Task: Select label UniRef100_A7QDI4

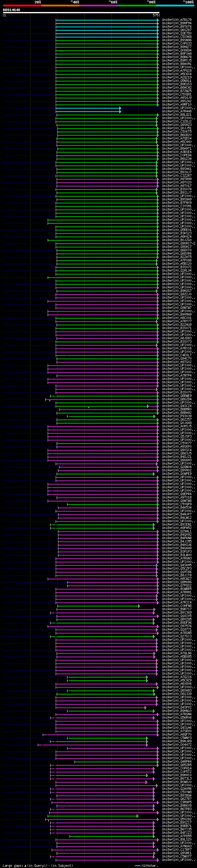Action: [x=177, y=139]
